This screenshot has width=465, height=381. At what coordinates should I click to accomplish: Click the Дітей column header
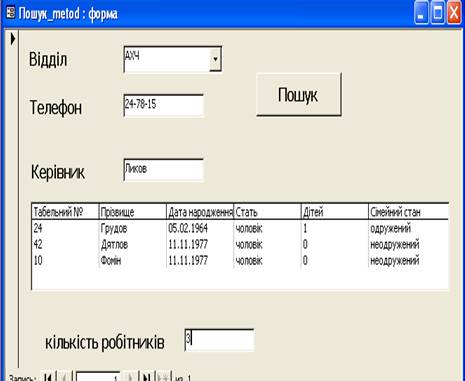(x=335, y=212)
